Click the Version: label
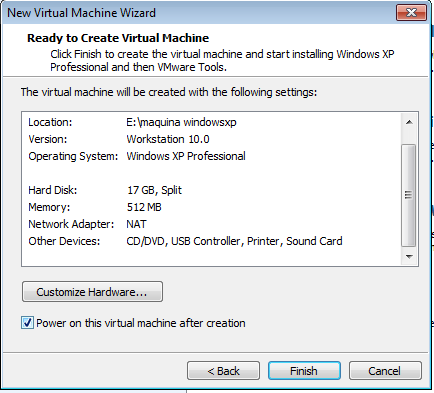The width and height of the screenshot is (434, 393). (x=48, y=139)
